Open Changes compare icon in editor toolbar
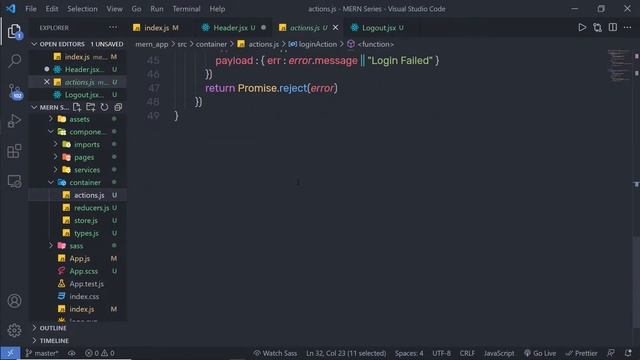This screenshot has height=360, width=640. (x=598, y=27)
